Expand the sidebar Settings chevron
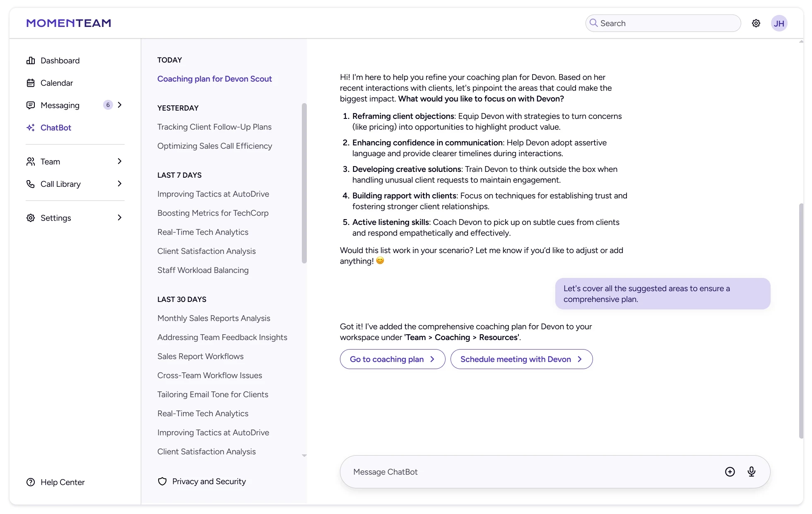812x514 pixels. (120, 218)
